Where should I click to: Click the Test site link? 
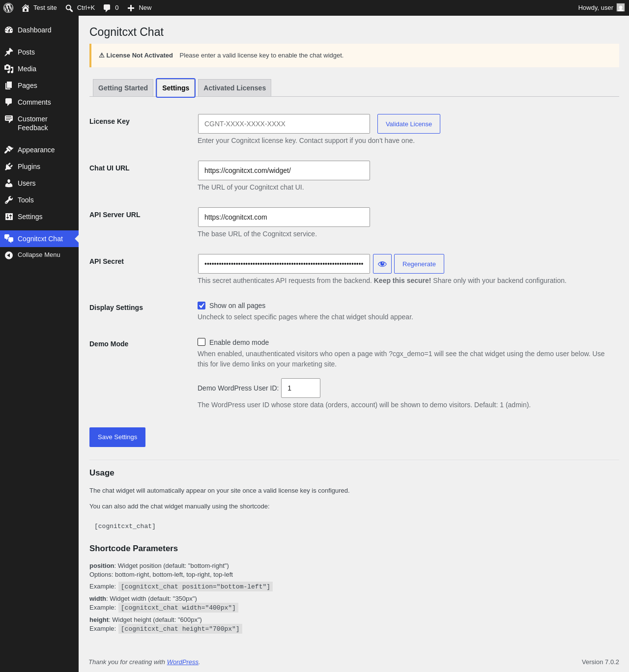[39, 8]
